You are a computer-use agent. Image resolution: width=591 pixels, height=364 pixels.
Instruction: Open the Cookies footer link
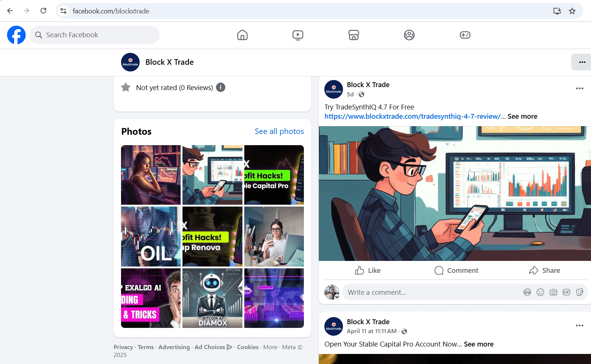248,347
